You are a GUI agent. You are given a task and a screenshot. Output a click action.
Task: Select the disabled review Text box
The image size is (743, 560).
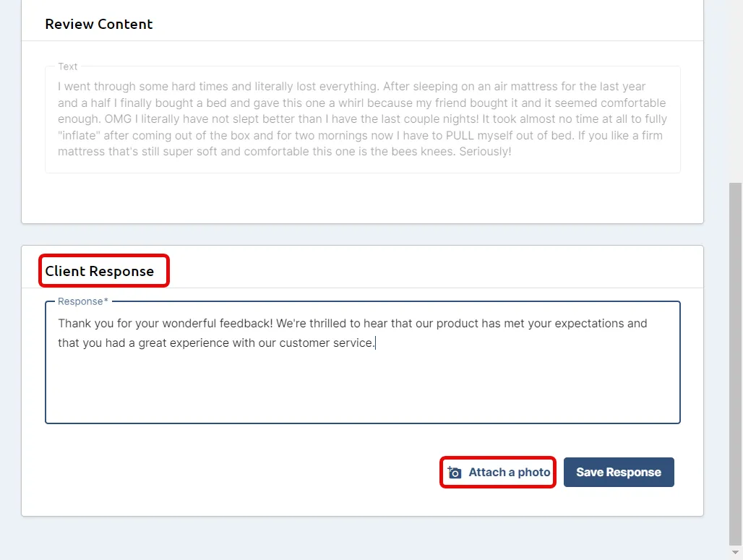point(363,119)
